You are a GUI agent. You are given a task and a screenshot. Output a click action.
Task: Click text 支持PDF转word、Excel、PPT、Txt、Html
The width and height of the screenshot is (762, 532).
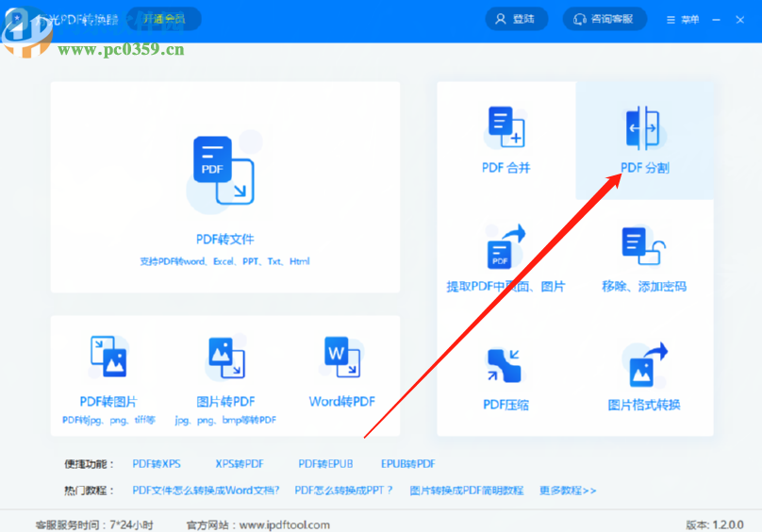[x=224, y=261]
